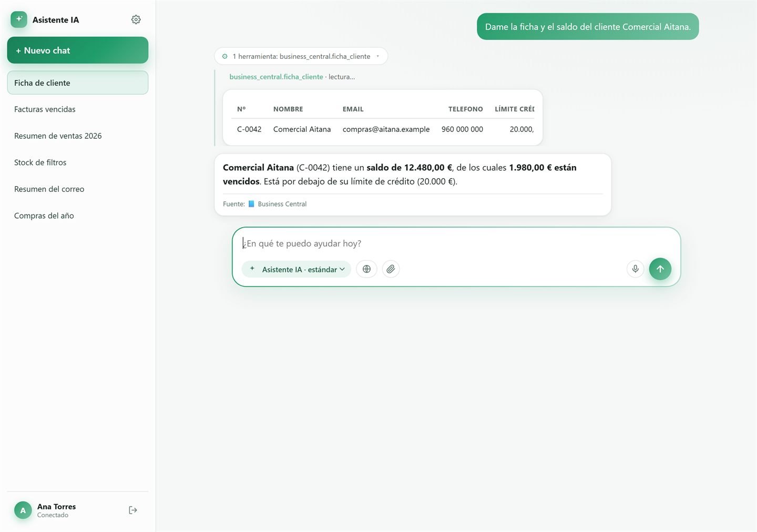Click the user message about Comercial Aitana
The image size is (757, 532).
[x=588, y=27]
